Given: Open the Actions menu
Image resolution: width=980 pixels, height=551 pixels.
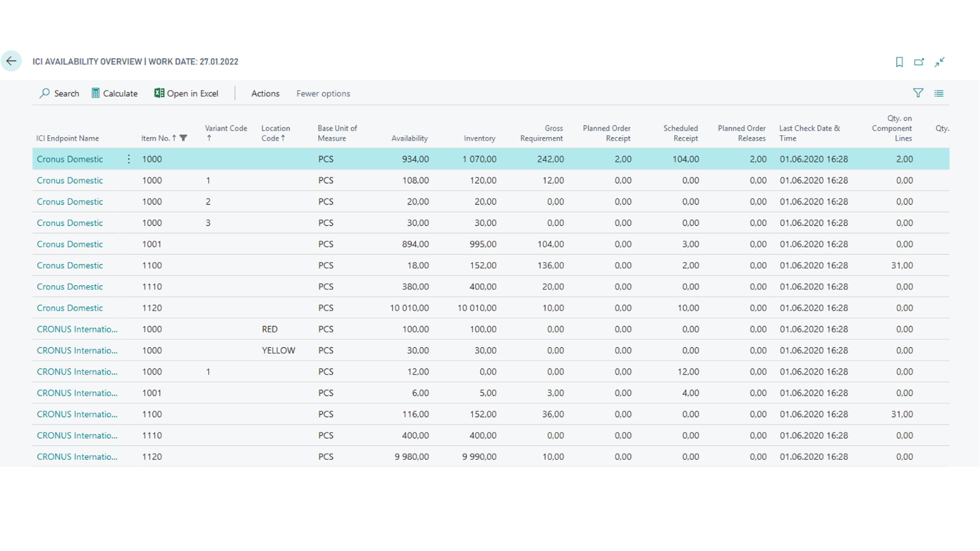Looking at the screenshot, I should click(x=265, y=94).
